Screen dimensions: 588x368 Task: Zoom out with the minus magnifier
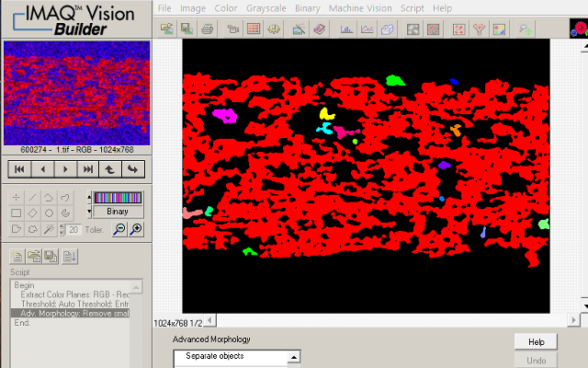(x=119, y=229)
